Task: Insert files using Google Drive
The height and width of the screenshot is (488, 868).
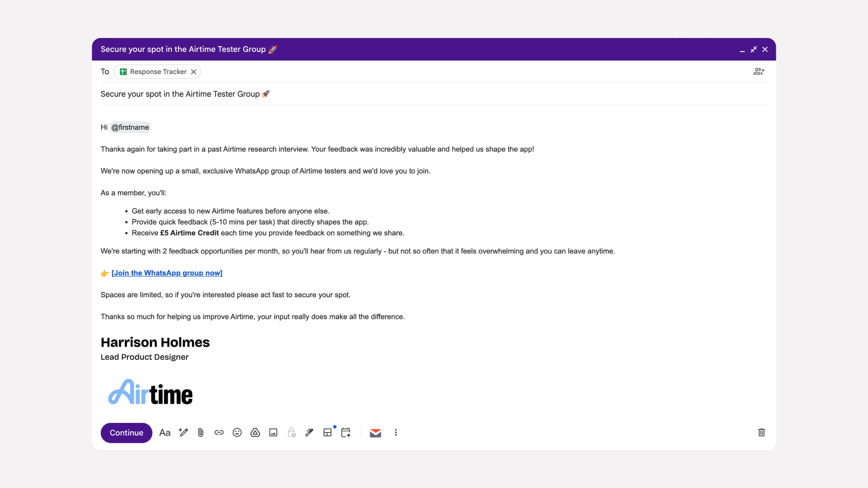Action: tap(255, 432)
